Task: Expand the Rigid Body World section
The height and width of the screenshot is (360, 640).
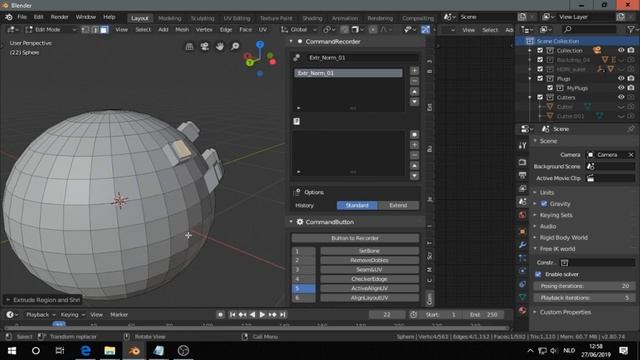Action: coord(563,238)
